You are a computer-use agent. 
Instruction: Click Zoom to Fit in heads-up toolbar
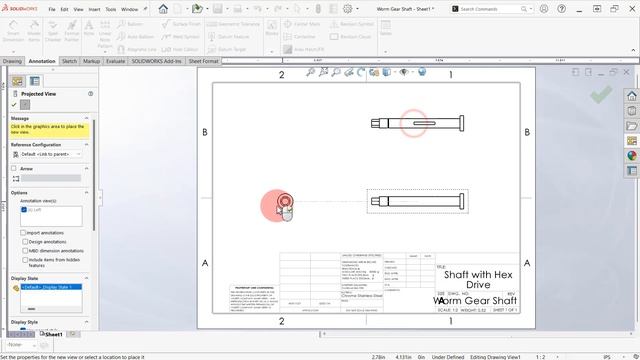311,72
